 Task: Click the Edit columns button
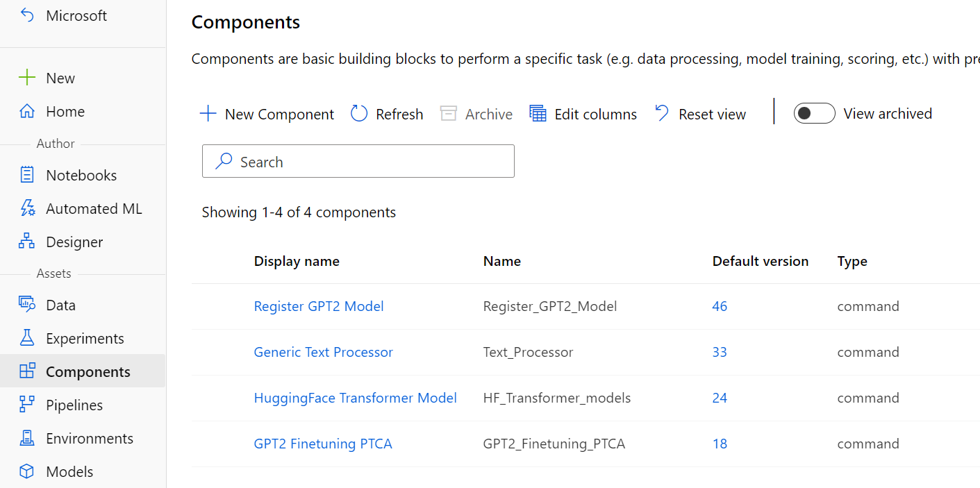[x=583, y=114]
